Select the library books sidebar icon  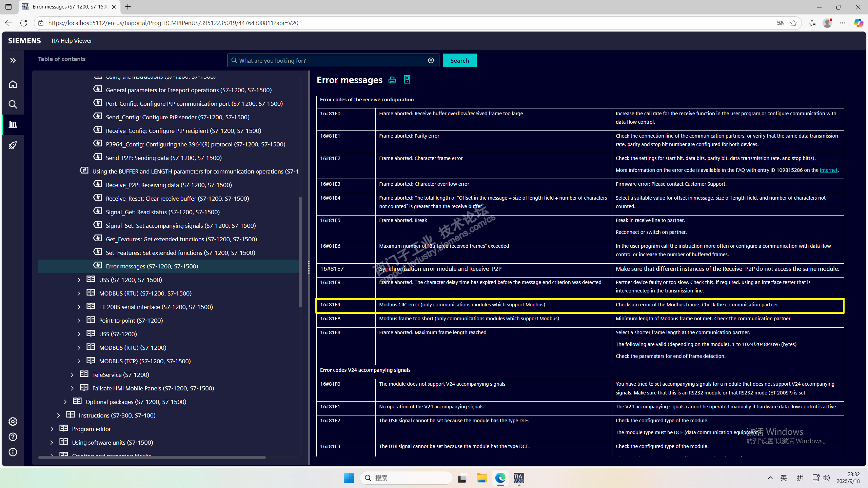click(x=13, y=125)
